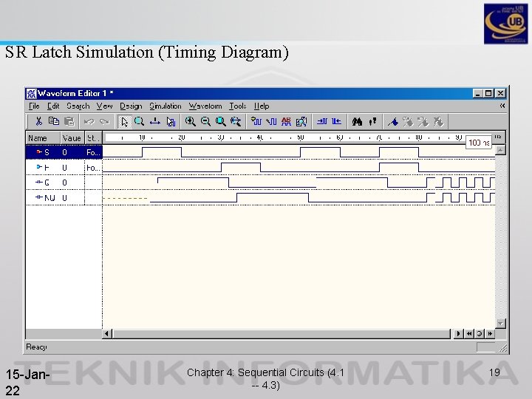Open the Waveform menu
Viewport: 532px width, 399px height.
point(205,106)
